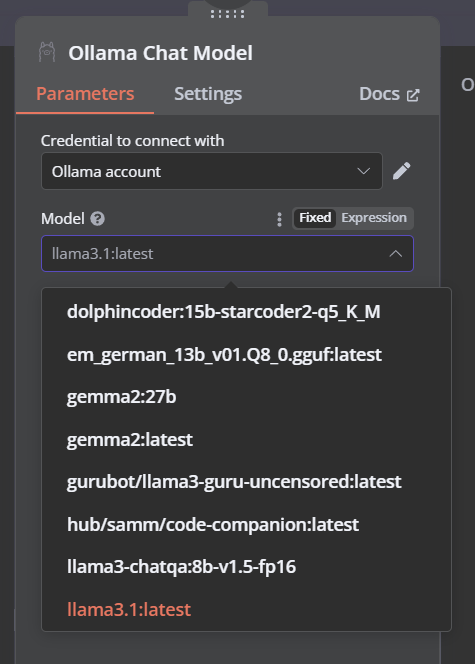Collapse the Model dropdown chevron
The height and width of the screenshot is (664, 475).
[x=395, y=254]
